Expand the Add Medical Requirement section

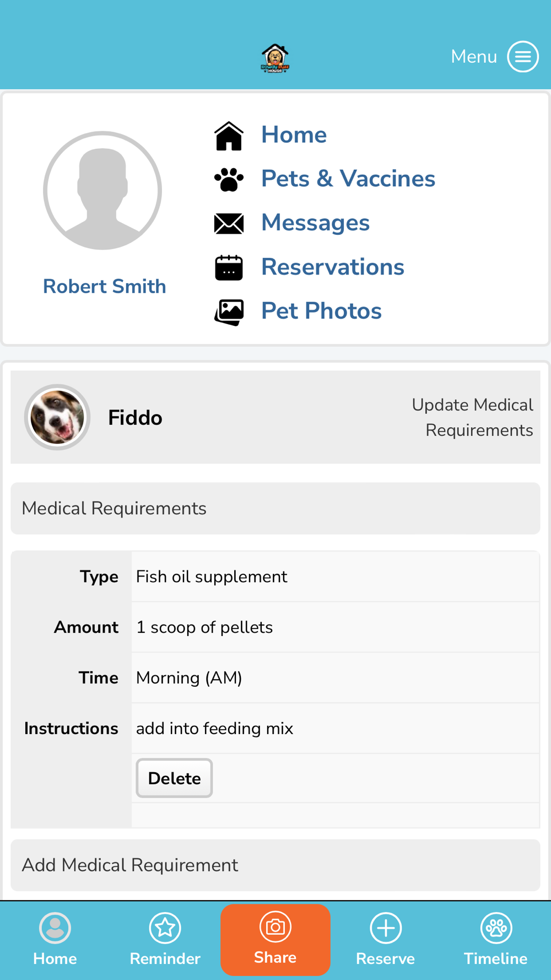[275, 865]
